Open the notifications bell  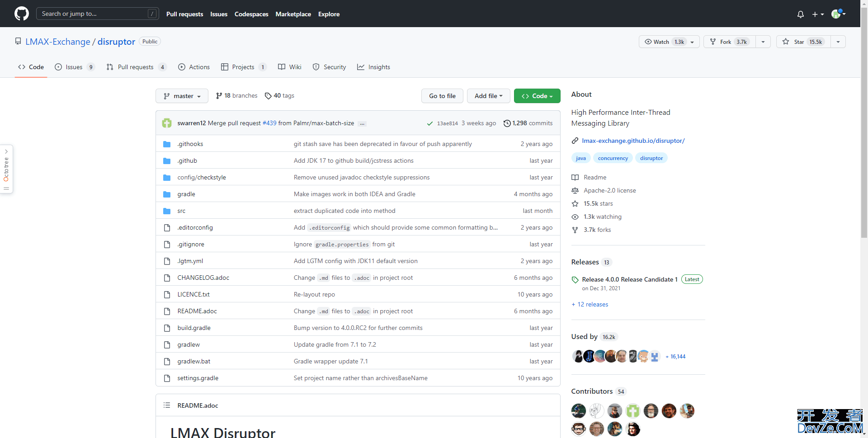coord(800,14)
